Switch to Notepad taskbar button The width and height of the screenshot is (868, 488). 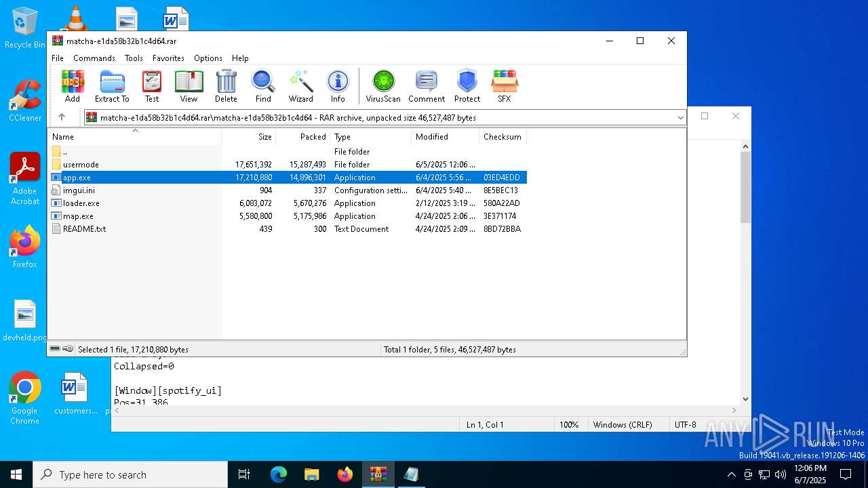click(x=411, y=474)
